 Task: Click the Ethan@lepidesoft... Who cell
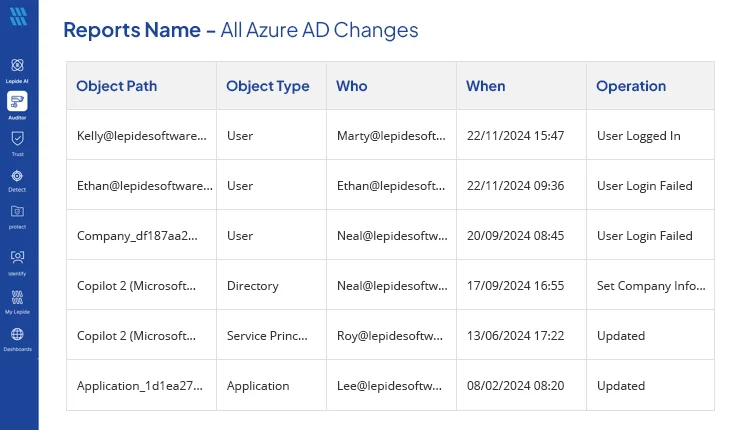(x=391, y=186)
